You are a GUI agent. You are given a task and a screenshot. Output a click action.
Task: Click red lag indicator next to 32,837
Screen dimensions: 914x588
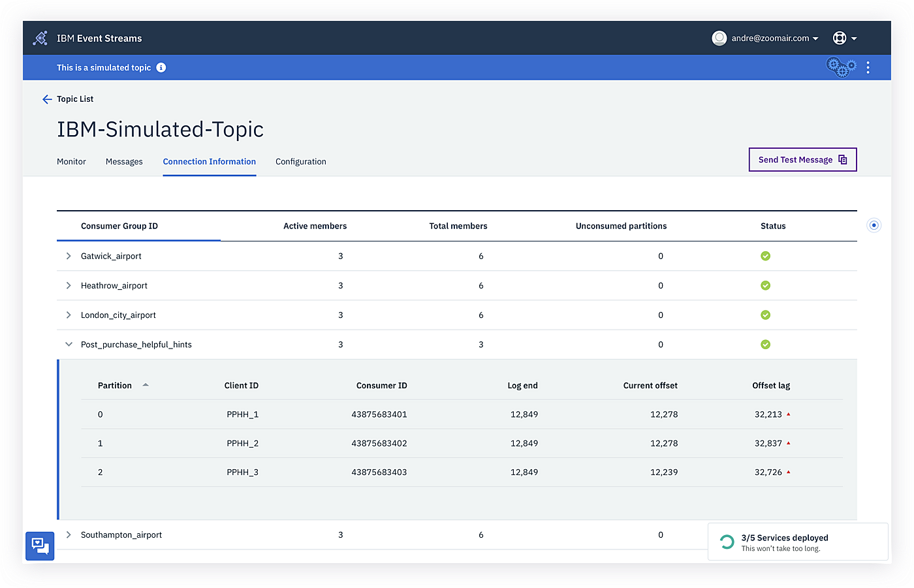click(789, 442)
